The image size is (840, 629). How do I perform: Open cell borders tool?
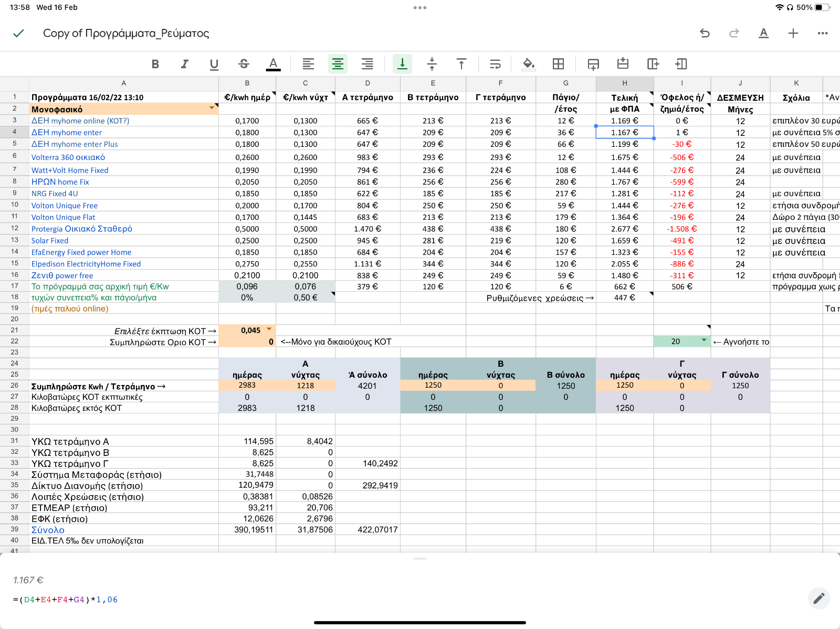(x=558, y=64)
